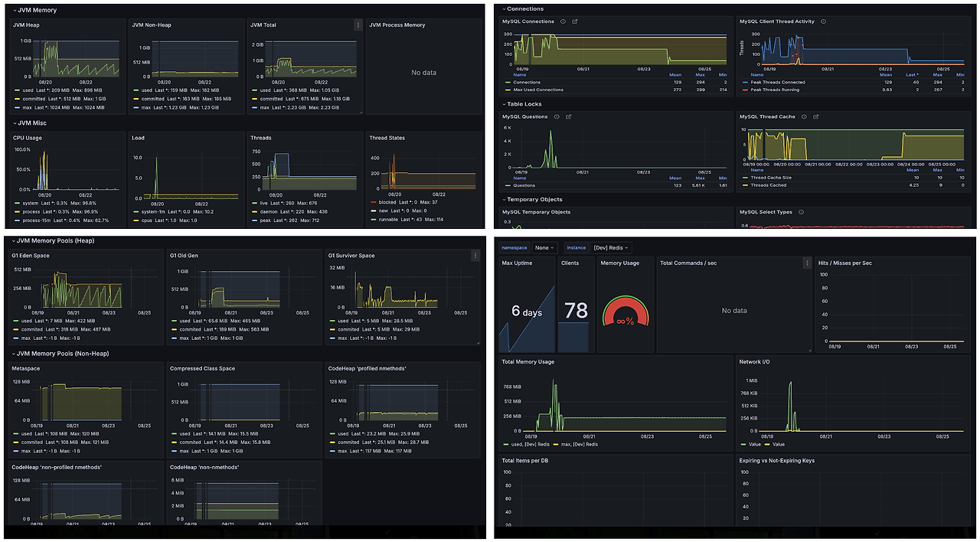Screen dimensions: 980x542
Task: Click Peak Threads Connected blue color swatch
Action: (x=744, y=82)
